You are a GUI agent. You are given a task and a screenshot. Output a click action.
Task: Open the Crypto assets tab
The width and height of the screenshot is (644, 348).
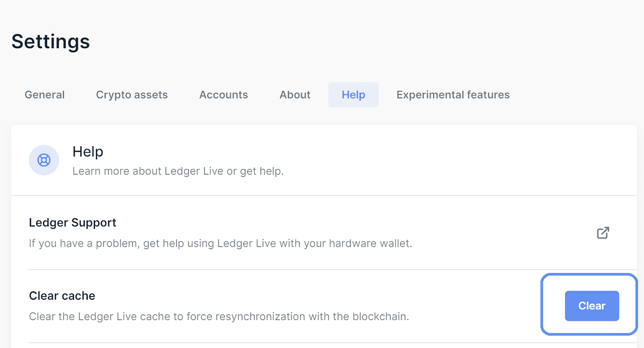click(131, 95)
